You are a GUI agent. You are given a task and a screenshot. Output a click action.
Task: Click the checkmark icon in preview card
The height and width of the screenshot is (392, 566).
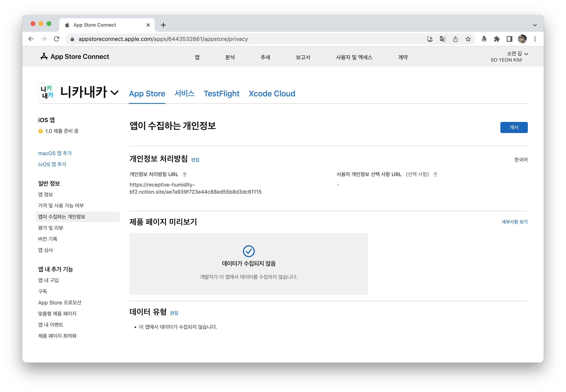(x=249, y=251)
